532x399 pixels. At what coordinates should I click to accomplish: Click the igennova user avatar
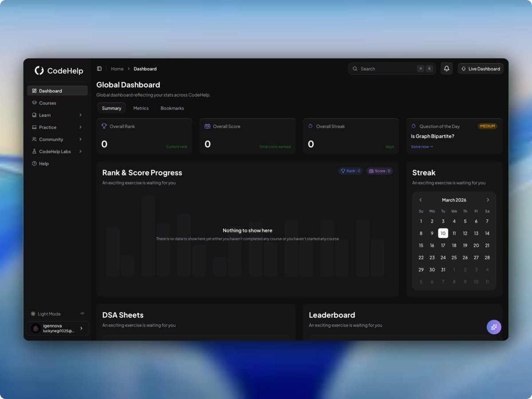36,328
